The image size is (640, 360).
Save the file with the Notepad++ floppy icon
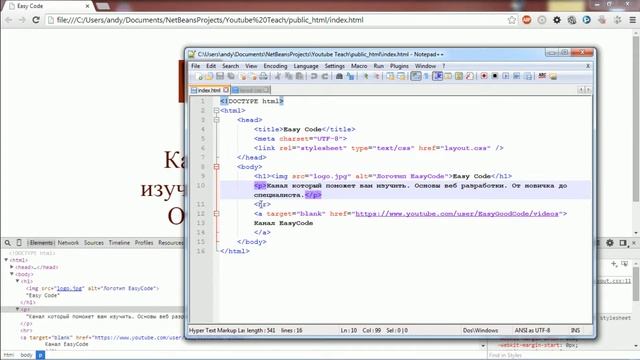(x=220, y=76)
